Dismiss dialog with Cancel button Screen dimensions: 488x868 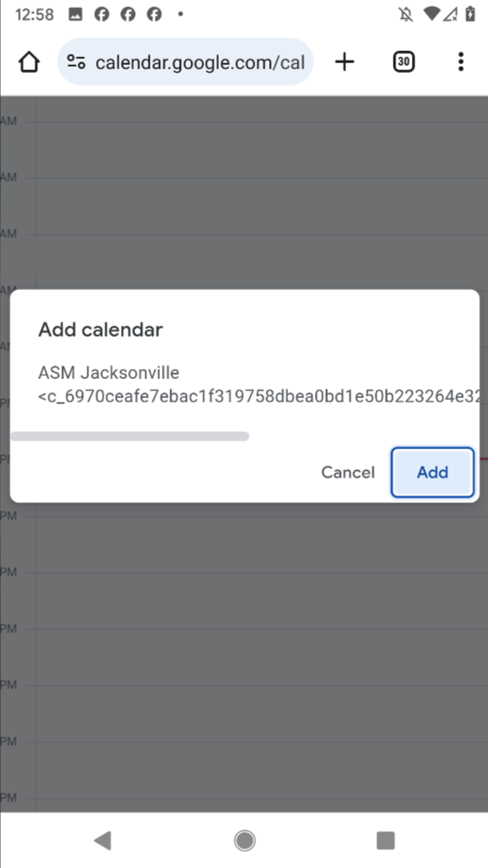(x=348, y=473)
